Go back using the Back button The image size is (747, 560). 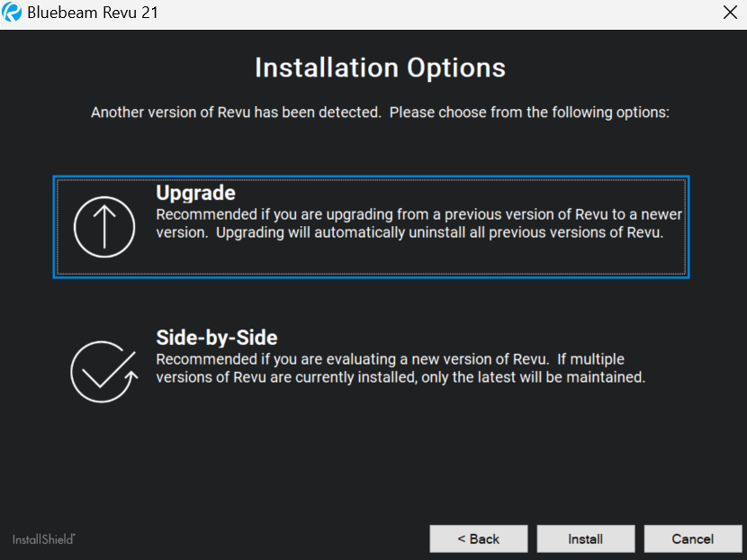tap(478, 538)
